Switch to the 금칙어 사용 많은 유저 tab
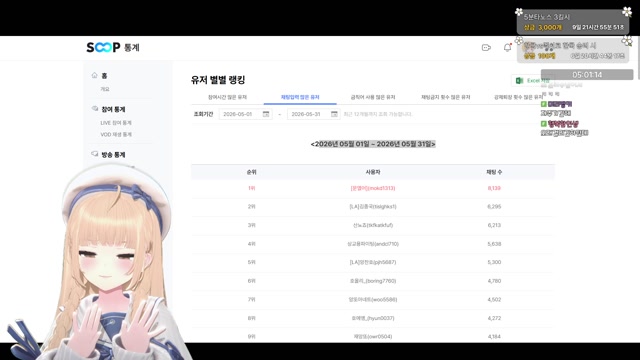Viewport: 640px width, 360px height. [373, 97]
